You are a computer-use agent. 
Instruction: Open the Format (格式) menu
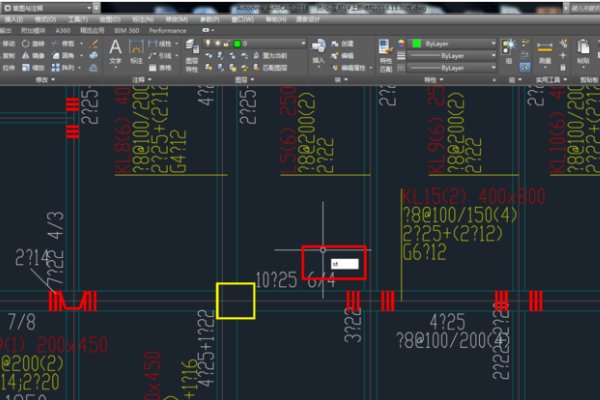point(45,19)
